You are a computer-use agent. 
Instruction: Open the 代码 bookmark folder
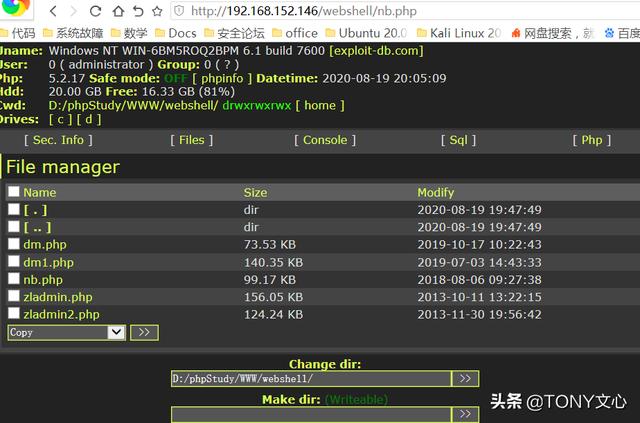click(x=18, y=33)
